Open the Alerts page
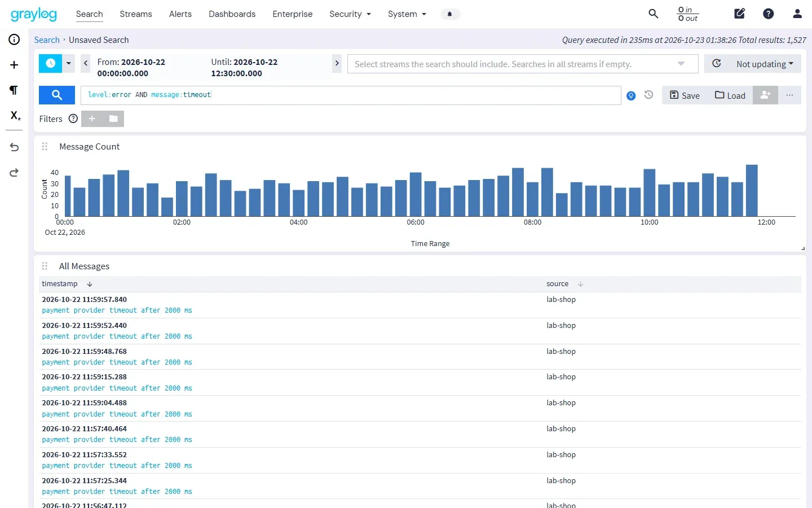Screen dimensions: 812x508 (180, 14)
